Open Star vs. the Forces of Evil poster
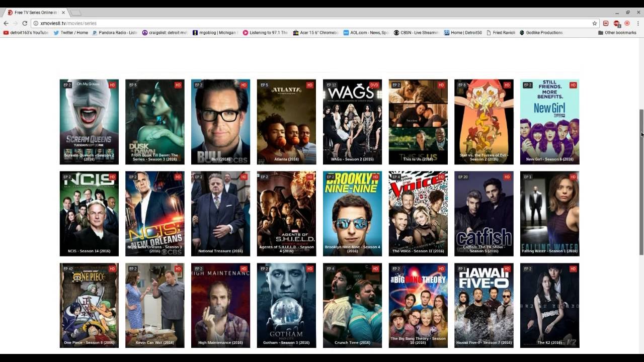Image resolution: width=644 pixels, height=362 pixels. click(484, 122)
